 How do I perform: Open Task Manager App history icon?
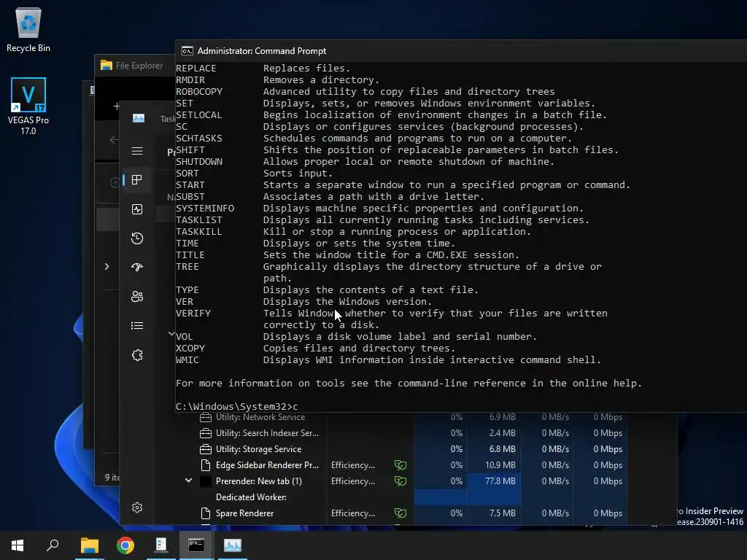(137, 238)
